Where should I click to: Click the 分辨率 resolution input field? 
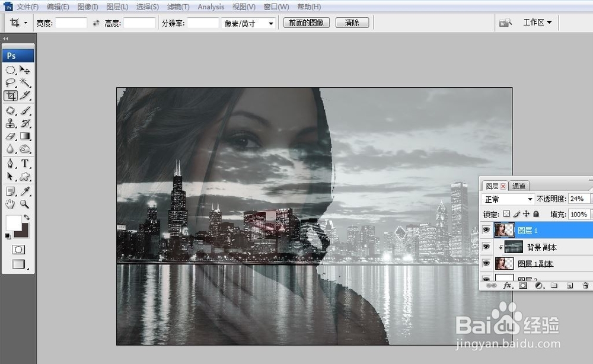pyautogui.click(x=203, y=23)
